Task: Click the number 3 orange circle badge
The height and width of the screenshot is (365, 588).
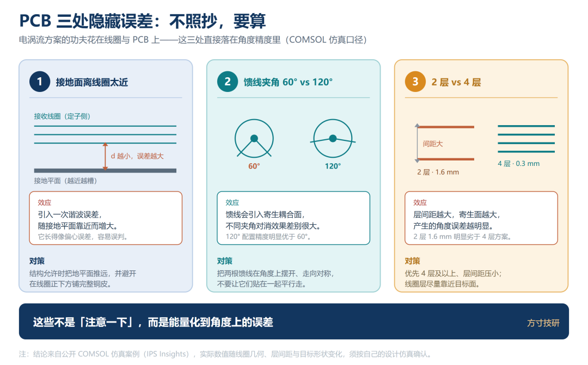Action: (415, 82)
